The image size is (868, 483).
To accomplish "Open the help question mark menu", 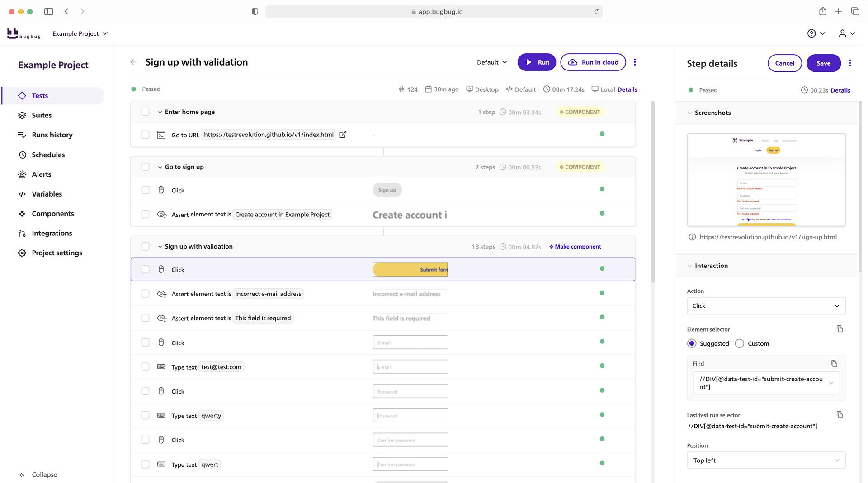I will (x=811, y=33).
